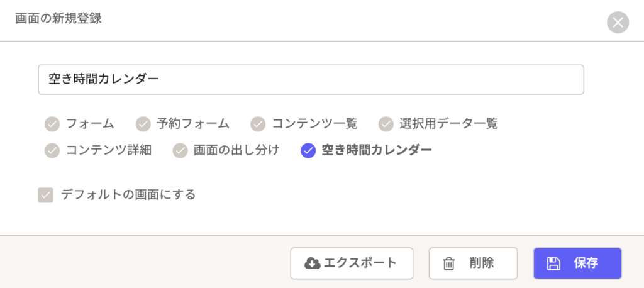The image size is (644, 288).
Task: Click the check circle icon beside コンテンツ一覧
Action: coord(258,124)
